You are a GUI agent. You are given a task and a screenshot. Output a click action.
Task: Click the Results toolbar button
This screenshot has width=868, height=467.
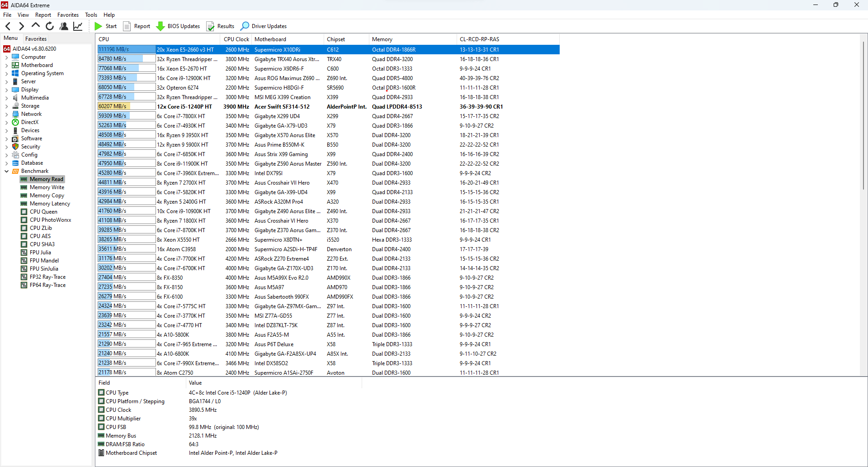(220, 26)
